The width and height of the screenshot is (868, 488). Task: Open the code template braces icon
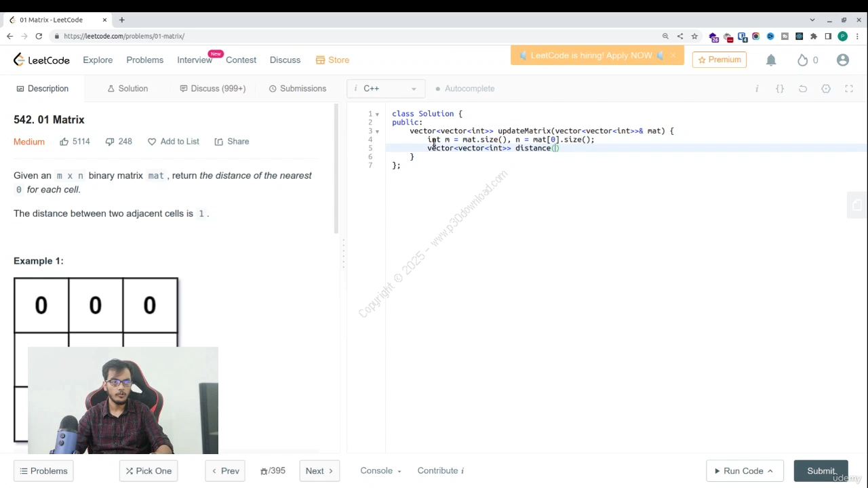coord(780,89)
